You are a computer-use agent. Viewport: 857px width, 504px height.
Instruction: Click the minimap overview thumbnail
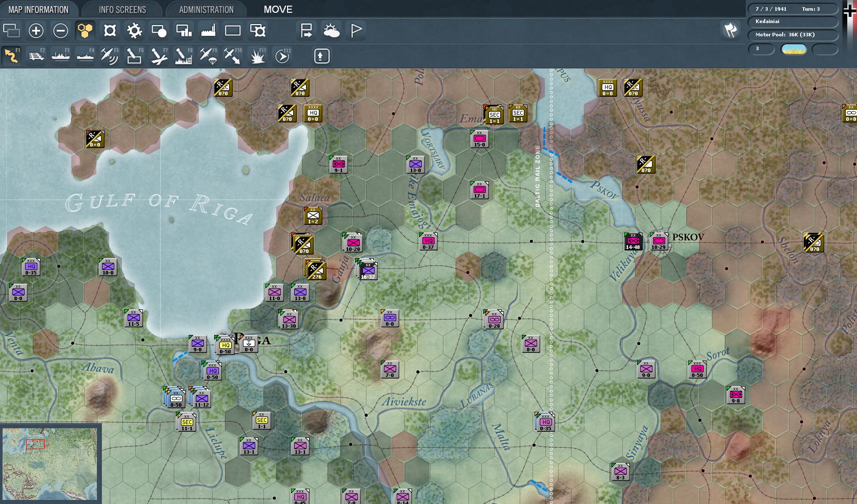(50, 464)
